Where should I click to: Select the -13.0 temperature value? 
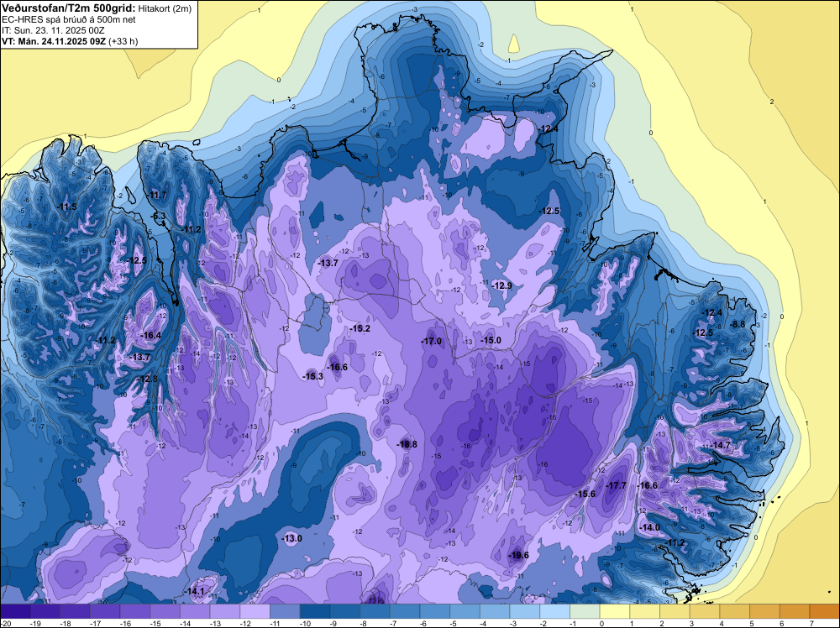click(x=292, y=538)
